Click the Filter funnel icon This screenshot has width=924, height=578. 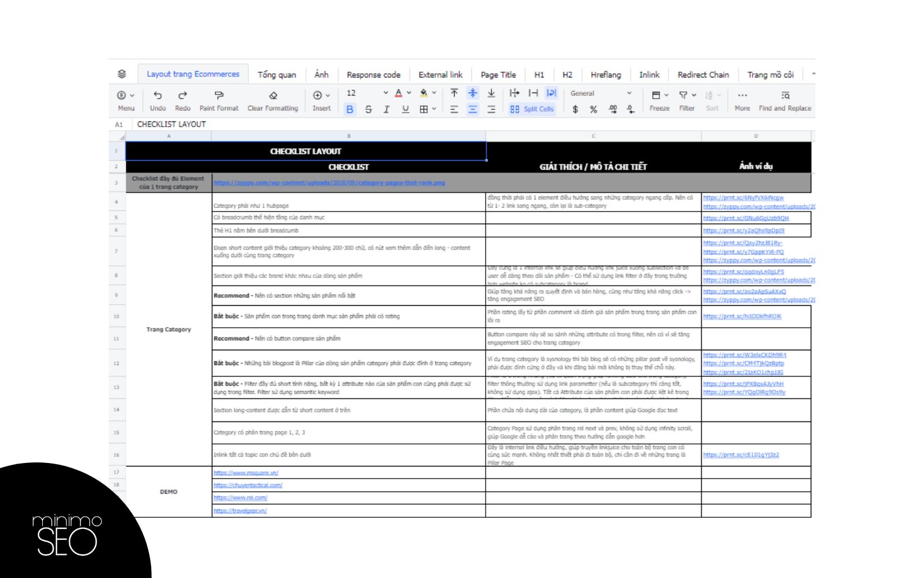click(684, 95)
